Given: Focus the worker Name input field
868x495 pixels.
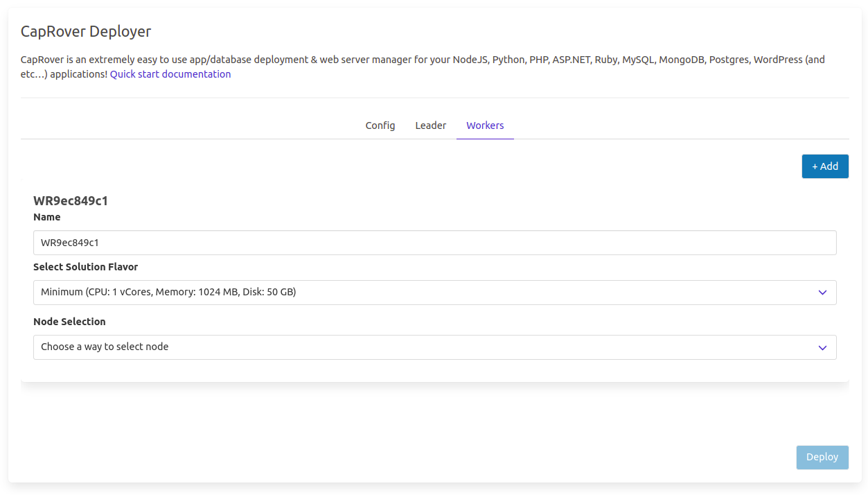Looking at the screenshot, I should [x=434, y=243].
